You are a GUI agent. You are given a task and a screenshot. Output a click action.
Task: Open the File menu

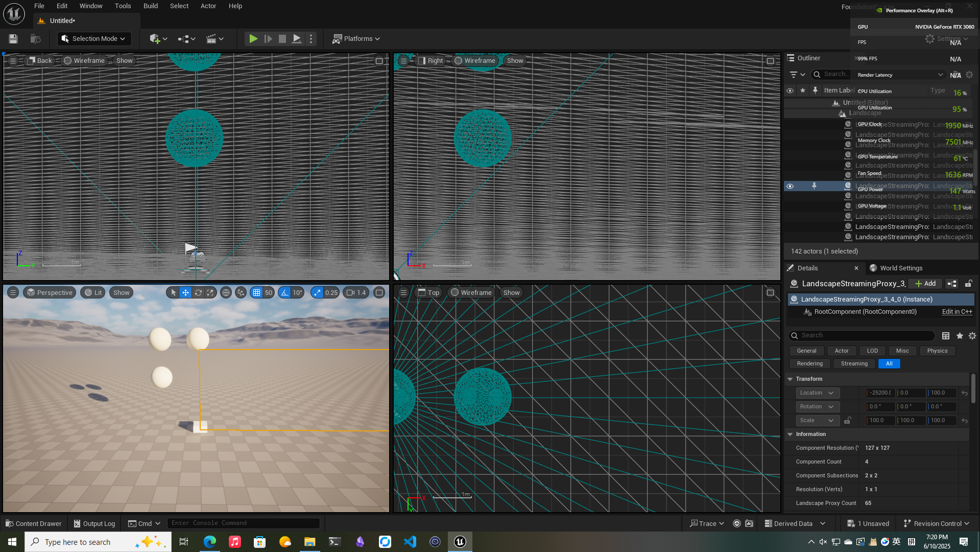tap(39, 6)
